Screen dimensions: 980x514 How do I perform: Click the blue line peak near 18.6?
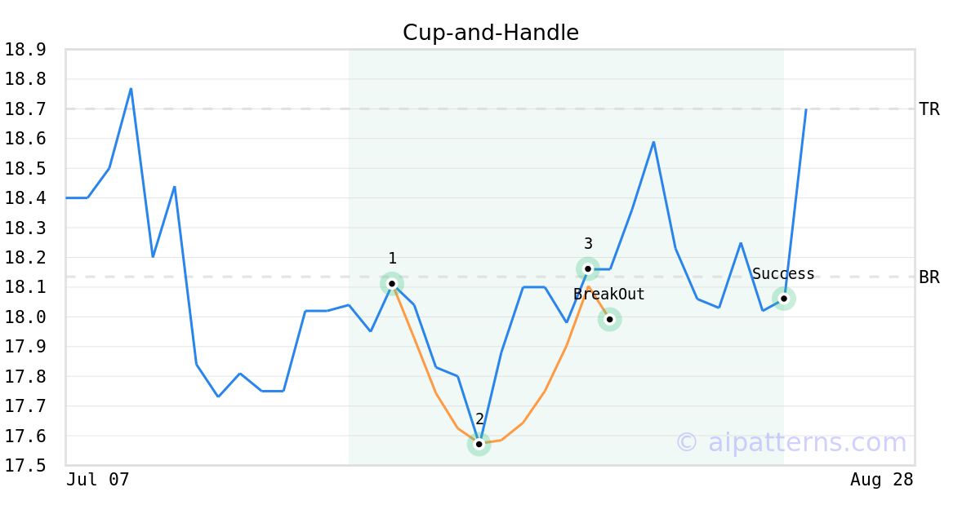pyautogui.click(x=653, y=142)
